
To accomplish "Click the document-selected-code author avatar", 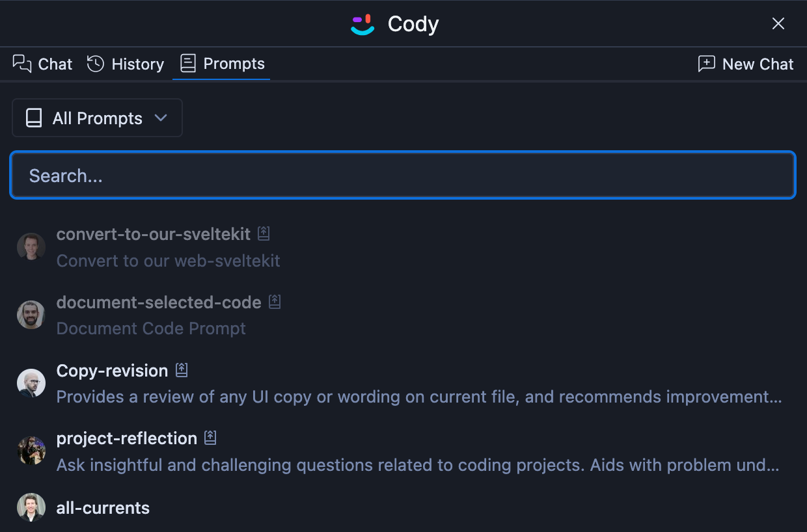I will click(x=31, y=315).
